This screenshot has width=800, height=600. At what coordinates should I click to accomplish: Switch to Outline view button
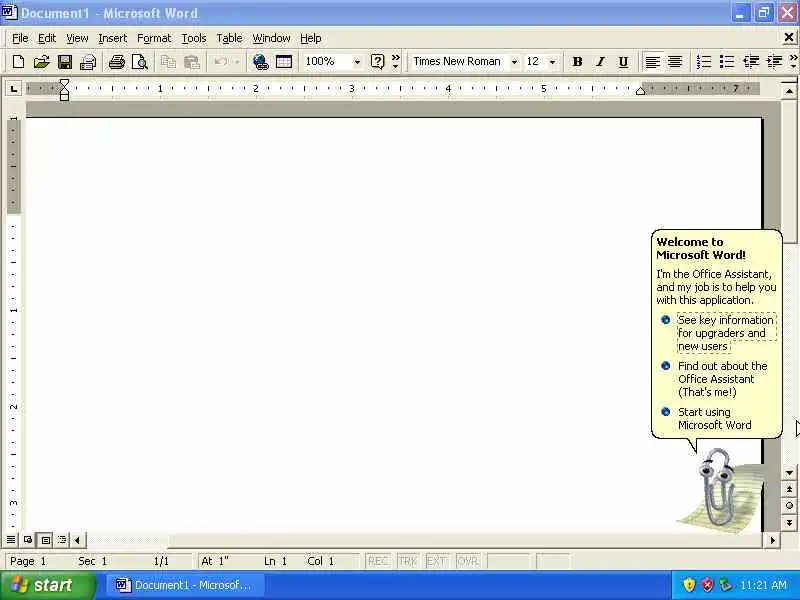click(x=62, y=539)
